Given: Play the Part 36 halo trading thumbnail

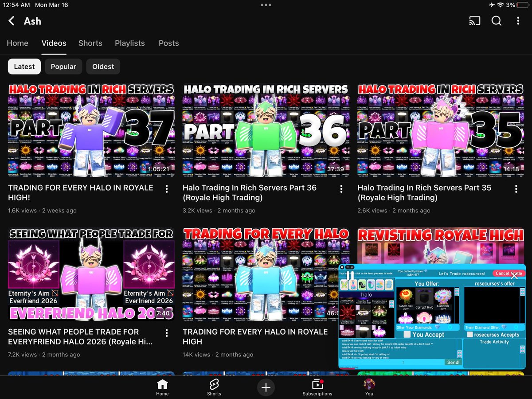Looking at the screenshot, I should tap(266, 130).
